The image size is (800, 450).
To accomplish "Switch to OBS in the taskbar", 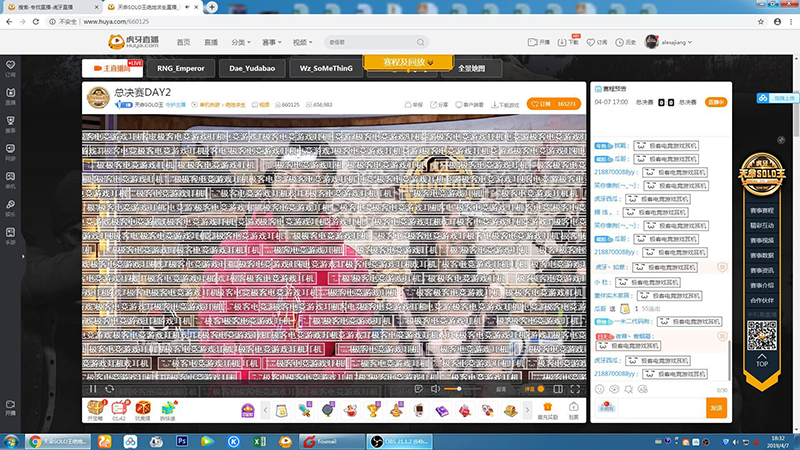I will [x=399, y=441].
